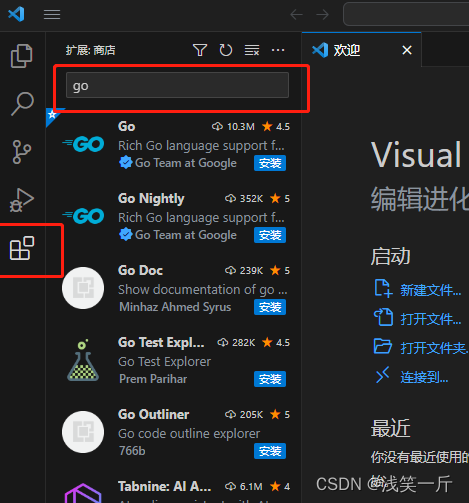Close the 欢迎 welcome tab

pyautogui.click(x=407, y=50)
